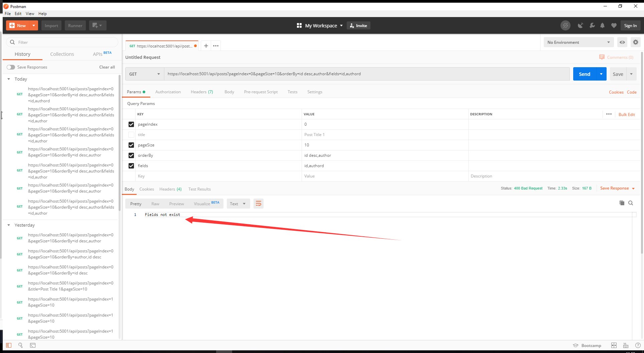
Task: Open keyboard shortcuts icon in status bar
Action: click(626, 345)
